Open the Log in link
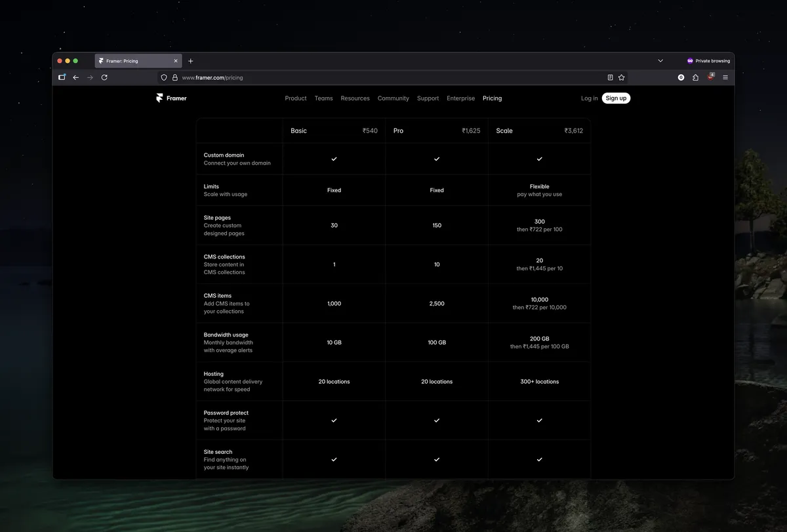787x532 pixels. pyautogui.click(x=589, y=98)
